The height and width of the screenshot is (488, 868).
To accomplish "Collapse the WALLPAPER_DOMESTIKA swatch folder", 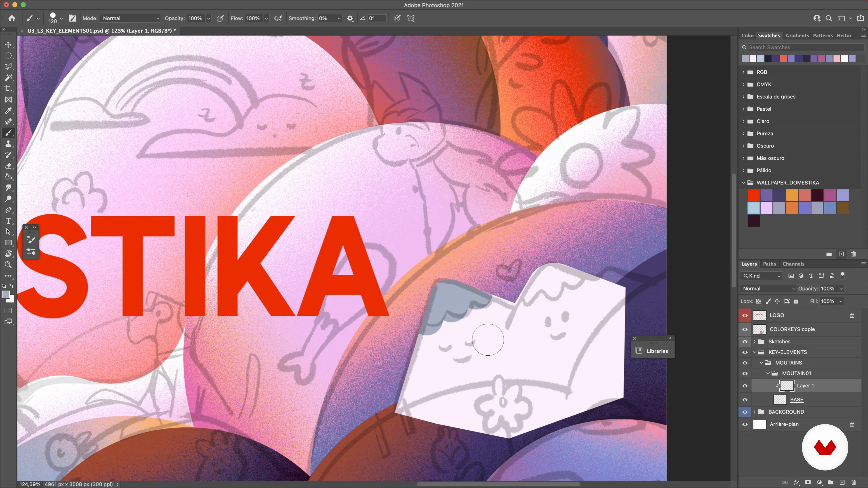I will (743, 183).
